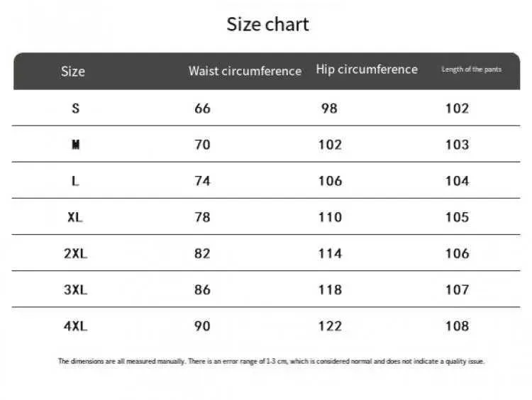Select the 2XL size row label
This screenshot has width=532, height=400.
(x=75, y=253)
